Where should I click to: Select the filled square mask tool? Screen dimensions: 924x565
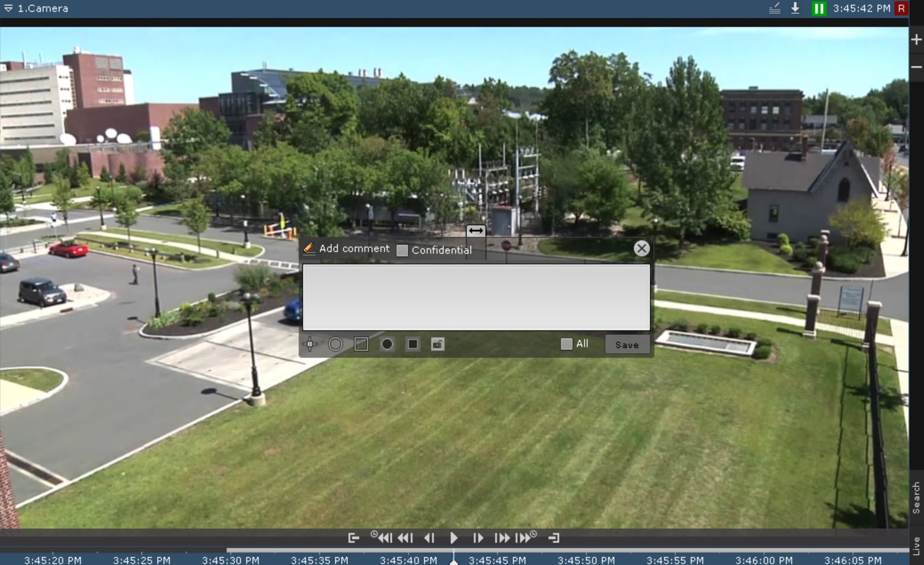pos(413,344)
